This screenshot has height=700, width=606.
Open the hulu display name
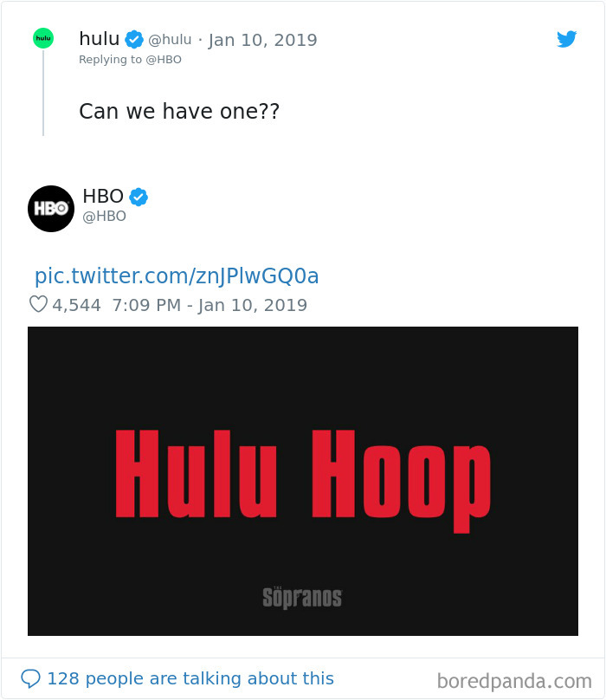point(99,38)
